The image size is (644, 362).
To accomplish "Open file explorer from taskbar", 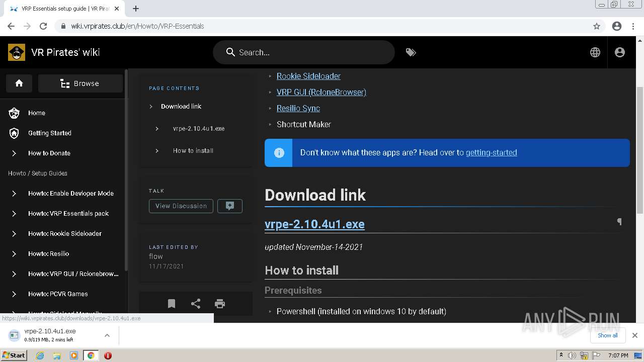I will pos(57,355).
